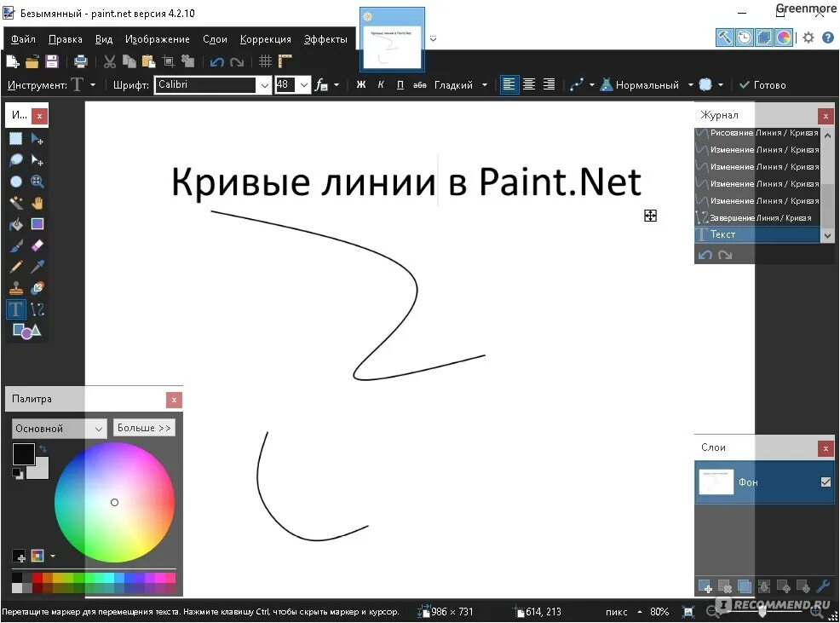Open the Settings gear icon
The width and height of the screenshot is (840, 623).
(x=808, y=37)
